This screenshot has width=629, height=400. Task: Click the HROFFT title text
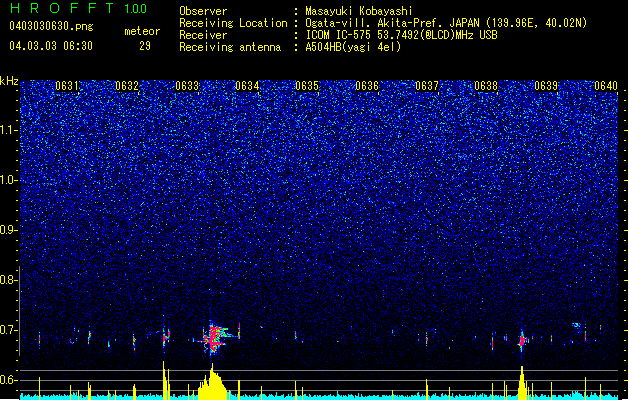[62, 8]
